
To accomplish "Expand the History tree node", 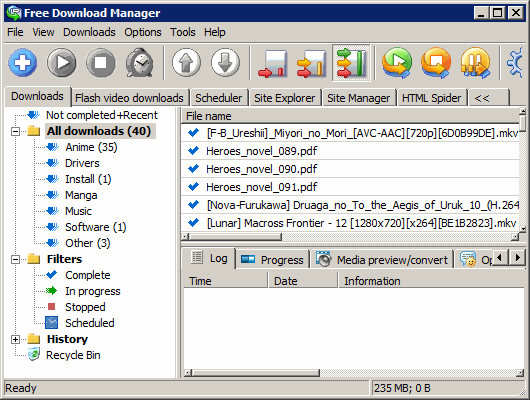I will 15,339.
